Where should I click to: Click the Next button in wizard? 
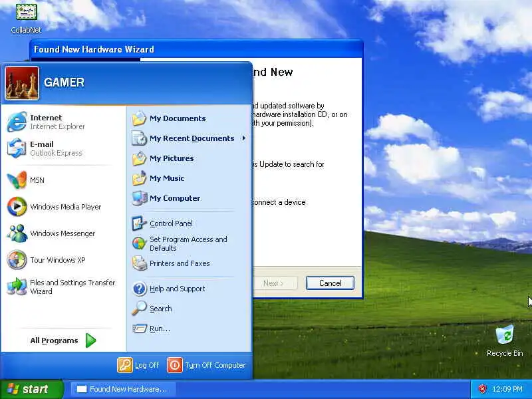tap(273, 283)
